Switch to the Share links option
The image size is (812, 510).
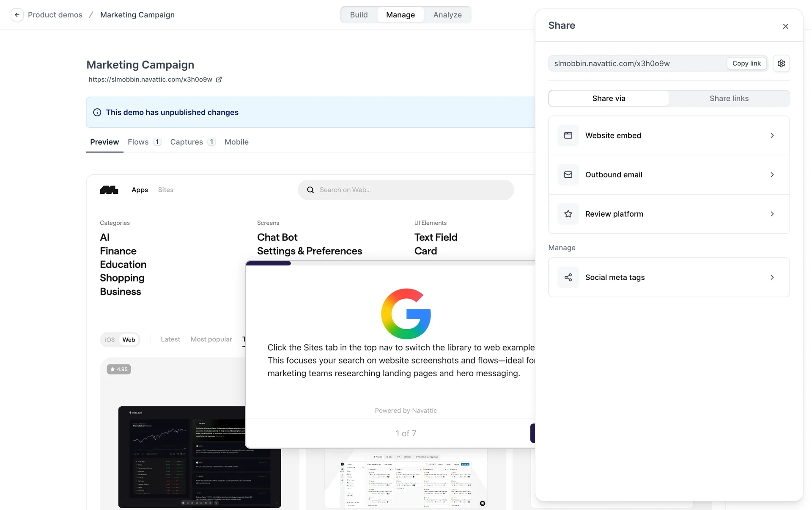pyautogui.click(x=729, y=99)
